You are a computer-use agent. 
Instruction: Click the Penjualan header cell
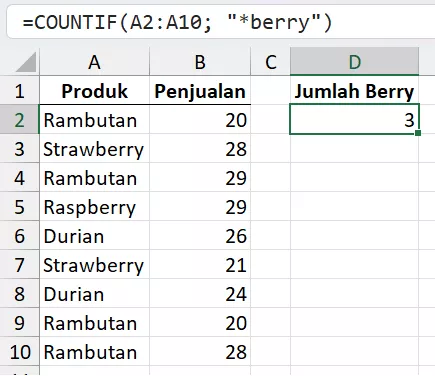(x=200, y=91)
